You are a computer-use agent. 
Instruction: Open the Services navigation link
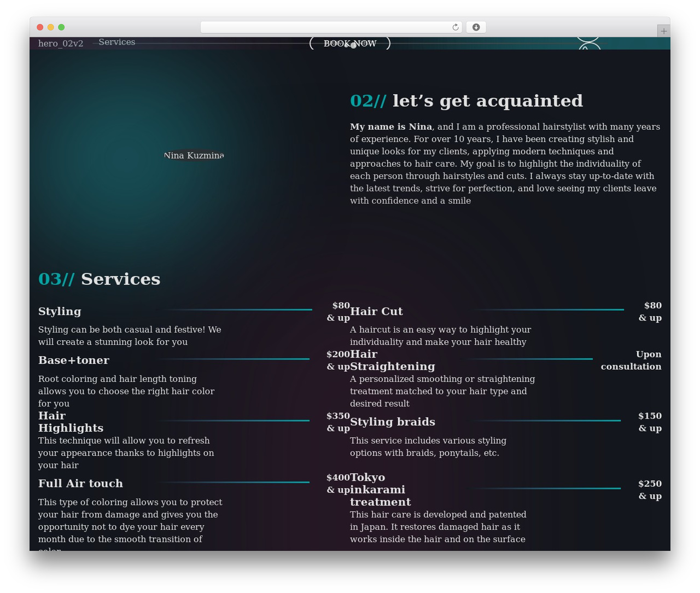click(x=117, y=42)
